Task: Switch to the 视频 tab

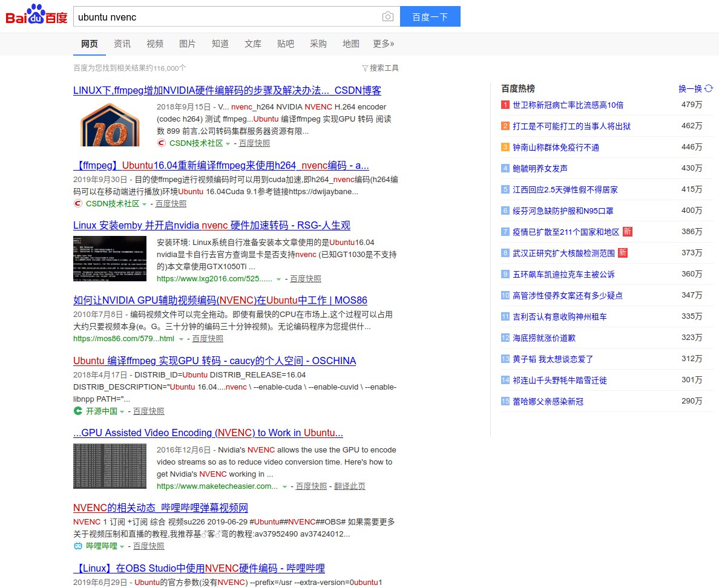Action: point(155,44)
